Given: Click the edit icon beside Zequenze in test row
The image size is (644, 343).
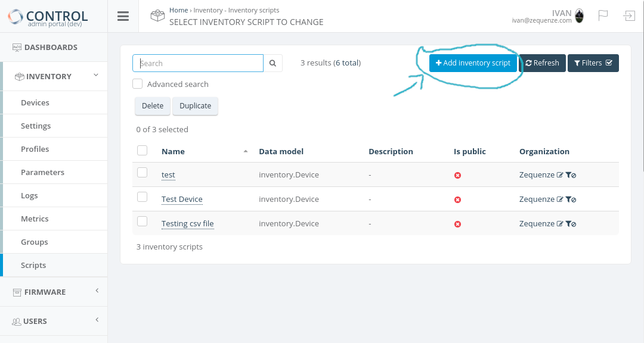Looking at the screenshot, I should coord(560,175).
